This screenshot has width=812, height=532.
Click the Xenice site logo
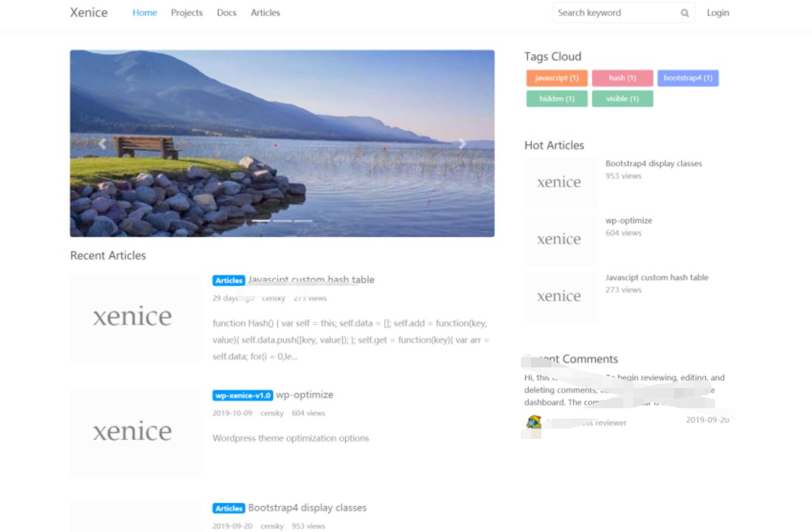click(x=89, y=13)
